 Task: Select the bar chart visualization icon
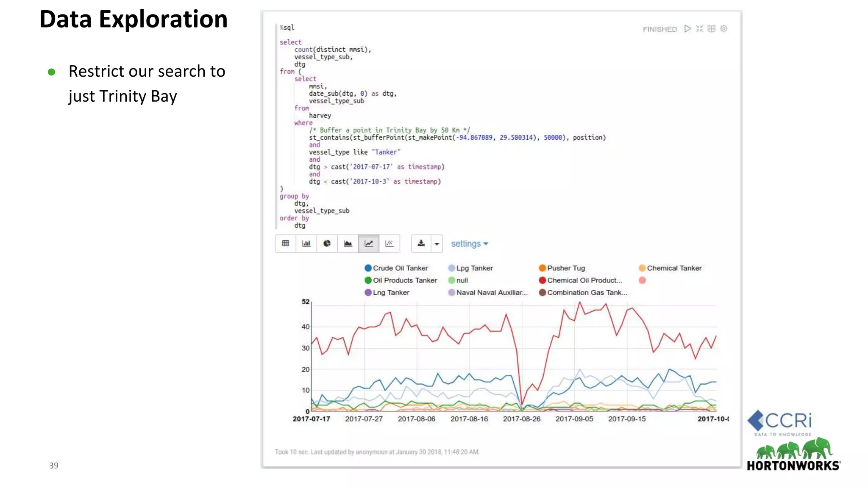pyautogui.click(x=306, y=244)
